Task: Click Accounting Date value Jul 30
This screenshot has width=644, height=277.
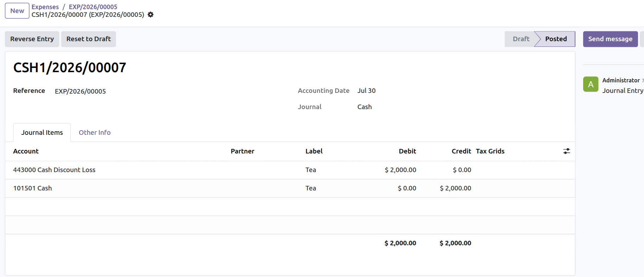Action: tap(366, 91)
